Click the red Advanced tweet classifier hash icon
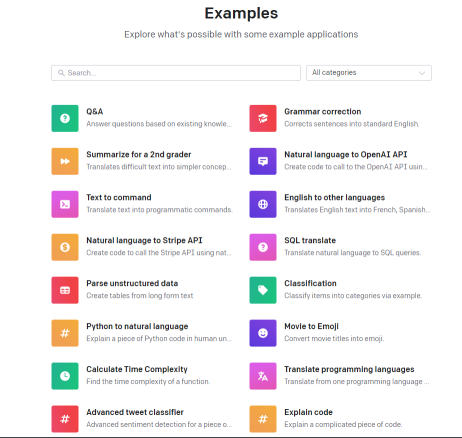 [x=65, y=419]
